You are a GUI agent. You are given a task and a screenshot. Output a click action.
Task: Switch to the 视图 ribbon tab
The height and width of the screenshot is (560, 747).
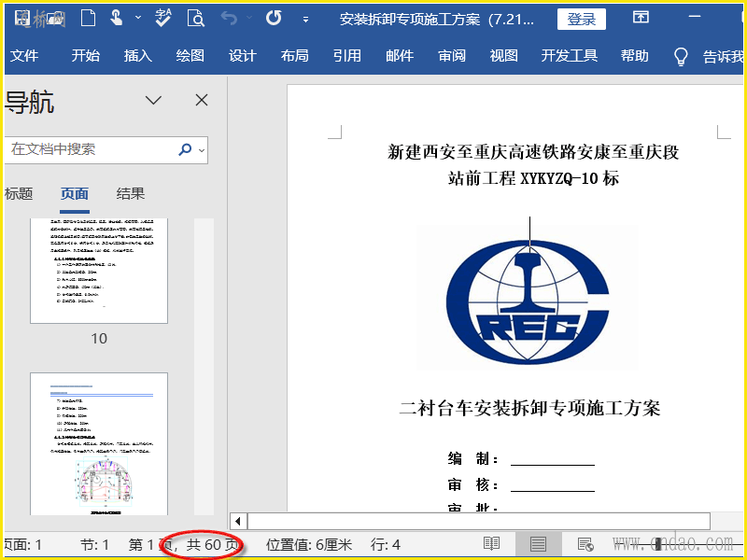pyautogui.click(x=504, y=56)
